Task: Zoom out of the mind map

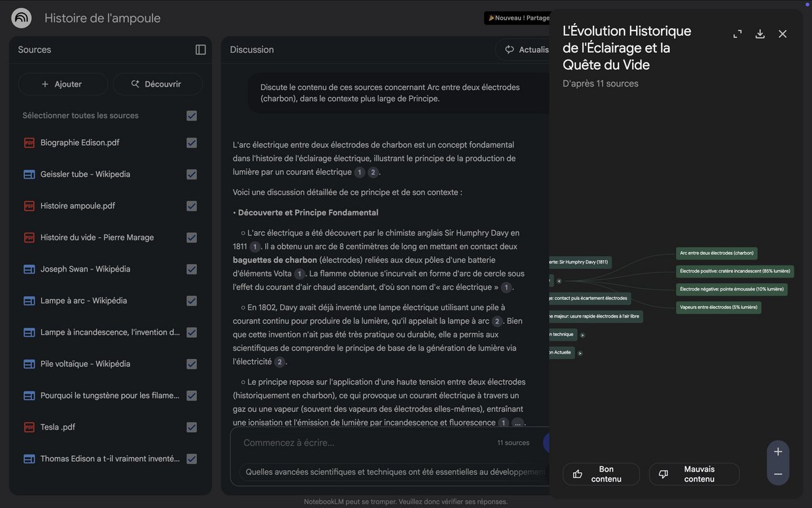Action: coord(778,474)
